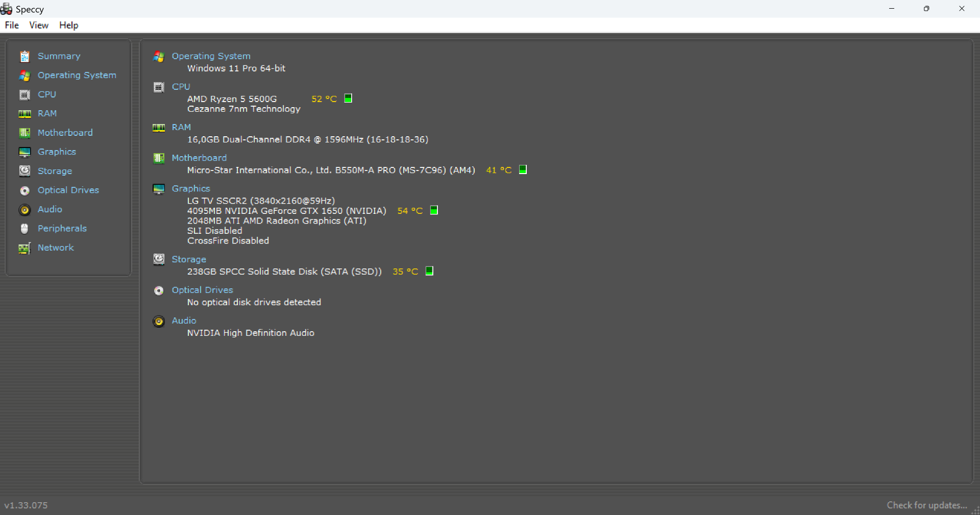Open the File menu
This screenshot has height=515, width=980.
point(12,25)
